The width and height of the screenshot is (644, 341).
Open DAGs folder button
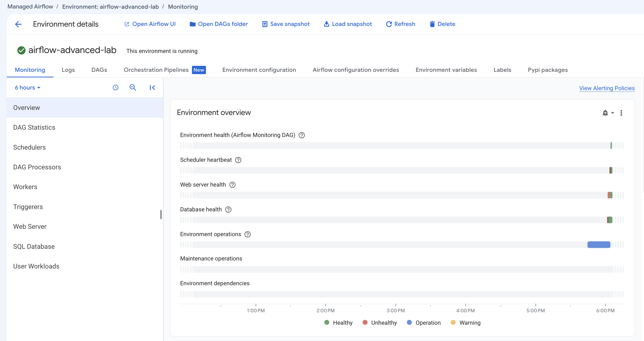pos(219,24)
